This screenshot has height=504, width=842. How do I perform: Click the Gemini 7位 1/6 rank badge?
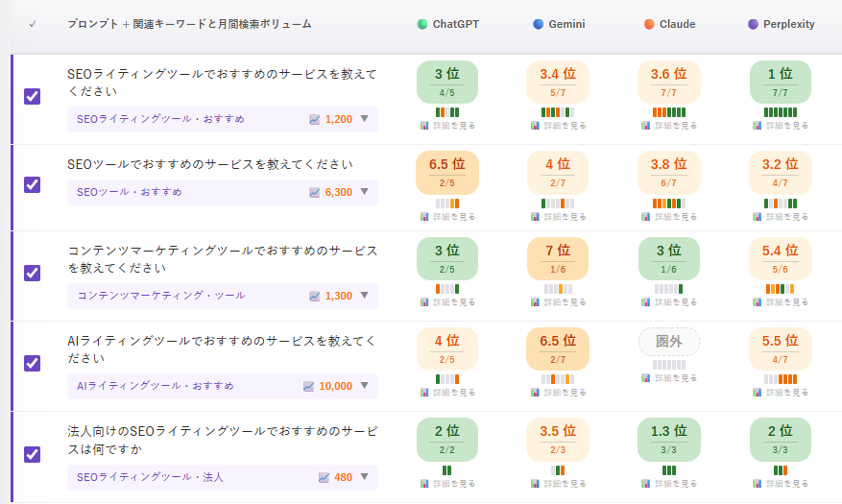pyautogui.click(x=558, y=258)
